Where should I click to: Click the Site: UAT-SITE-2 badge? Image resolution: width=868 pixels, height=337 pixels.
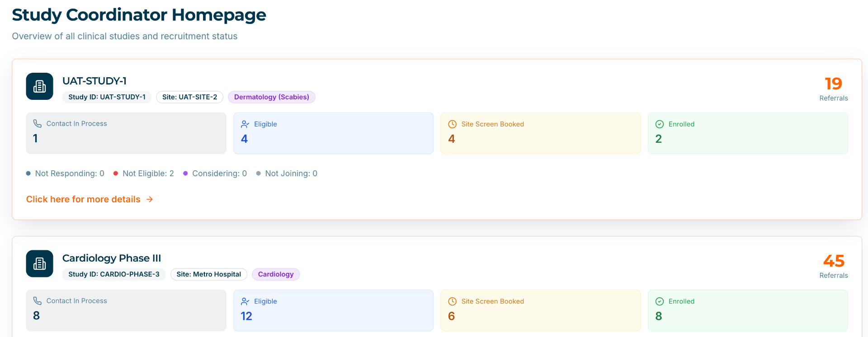[190, 97]
